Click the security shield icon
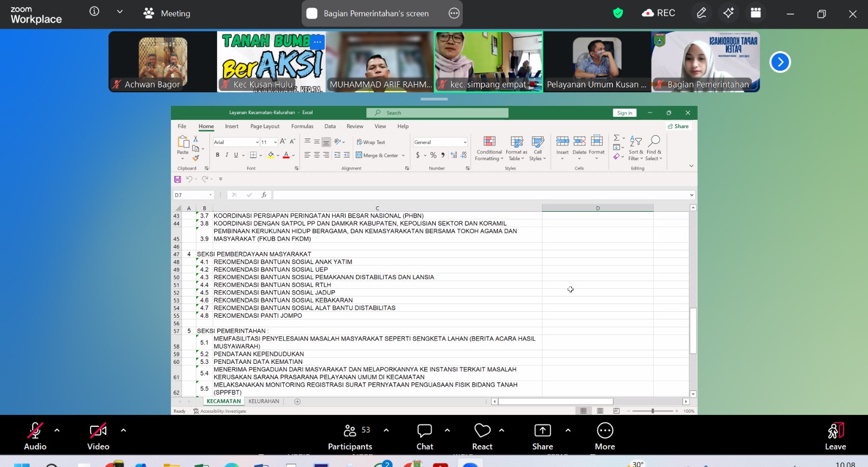Screen dimensions: 868x467 pos(618,13)
